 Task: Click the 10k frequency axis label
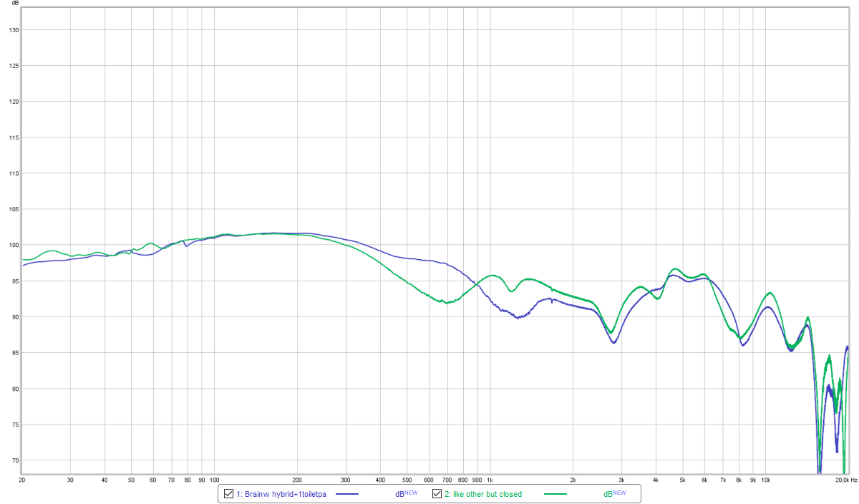[x=766, y=480]
